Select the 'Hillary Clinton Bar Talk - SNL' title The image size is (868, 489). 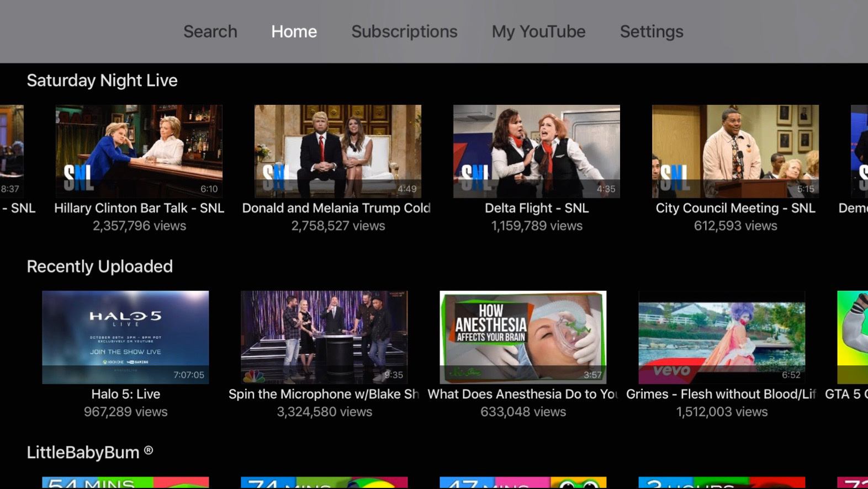(x=139, y=208)
